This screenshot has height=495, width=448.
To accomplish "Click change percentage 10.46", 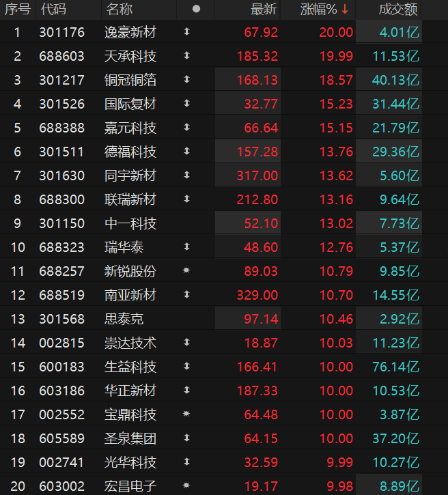I will tap(336, 319).
